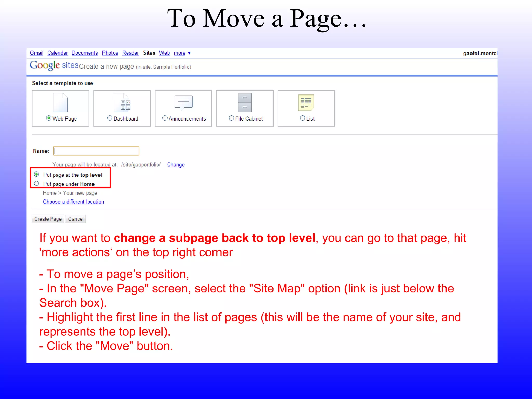The height and width of the screenshot is (399, 532).
Task: Choose Put page under Home
Action: point(36,184)
